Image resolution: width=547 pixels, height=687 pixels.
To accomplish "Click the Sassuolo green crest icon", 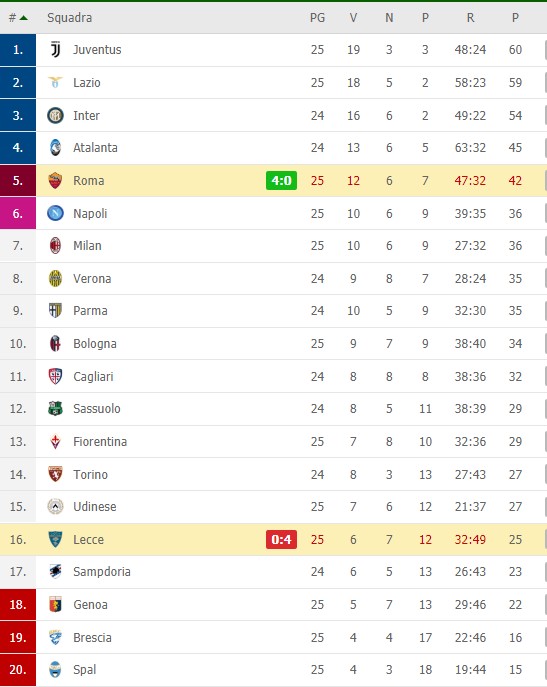I will point(55,409).
